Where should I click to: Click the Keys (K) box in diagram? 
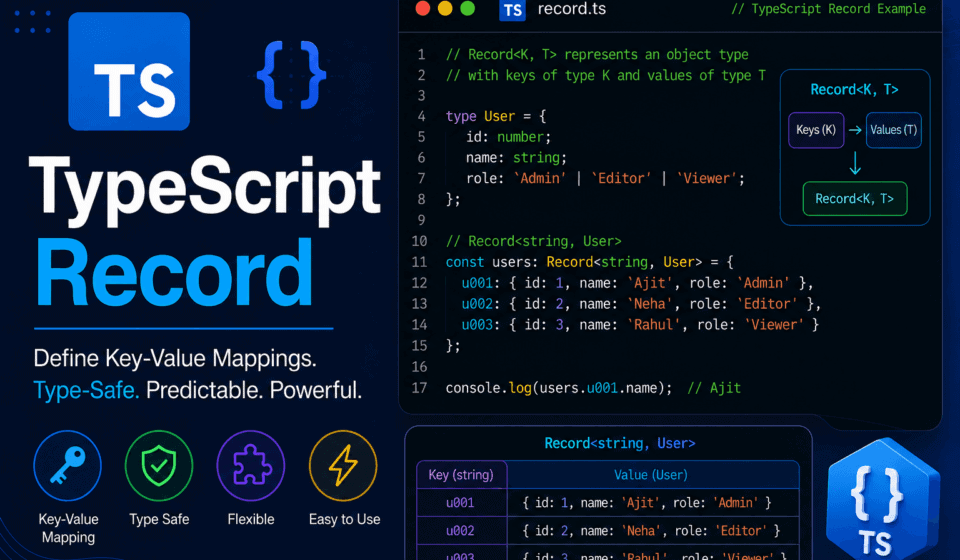point(816,130)
